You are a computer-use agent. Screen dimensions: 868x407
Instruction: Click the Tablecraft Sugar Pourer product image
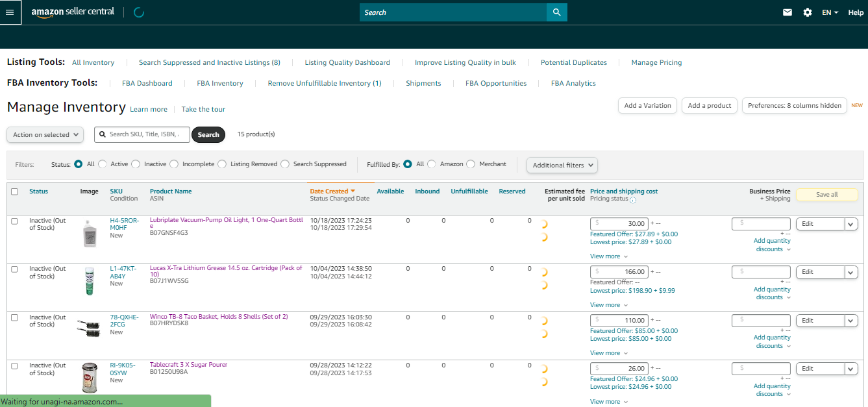tap(90, 378)
